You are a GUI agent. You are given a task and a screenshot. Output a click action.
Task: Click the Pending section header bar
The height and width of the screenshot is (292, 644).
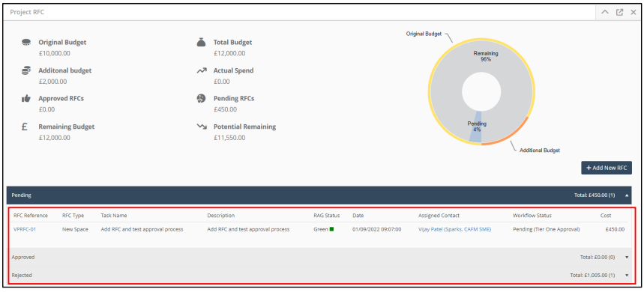coord(319,195)
